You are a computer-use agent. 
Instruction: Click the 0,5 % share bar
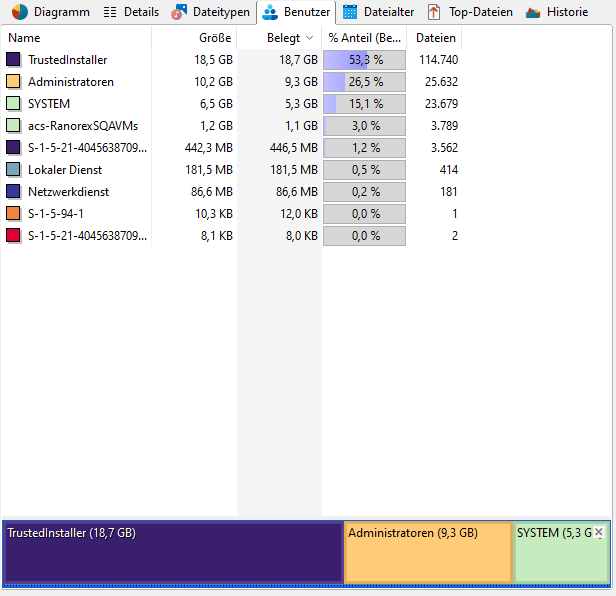(x=365, y=170)
